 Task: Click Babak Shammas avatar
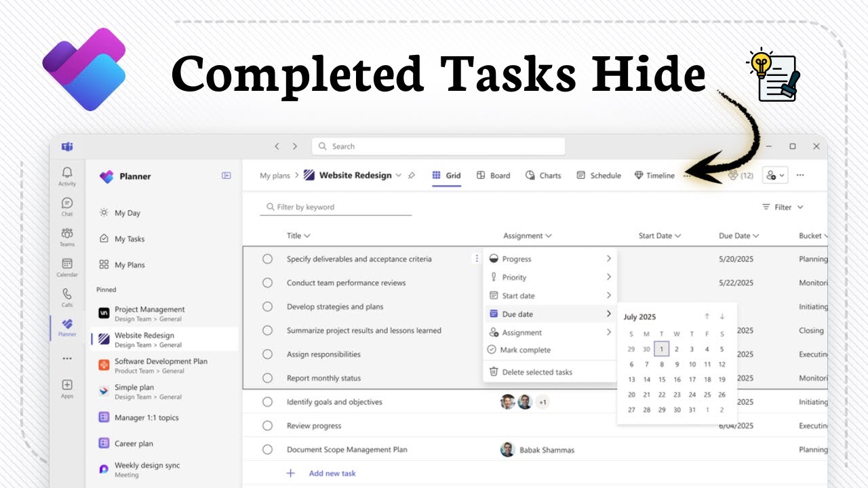(507, 449)
